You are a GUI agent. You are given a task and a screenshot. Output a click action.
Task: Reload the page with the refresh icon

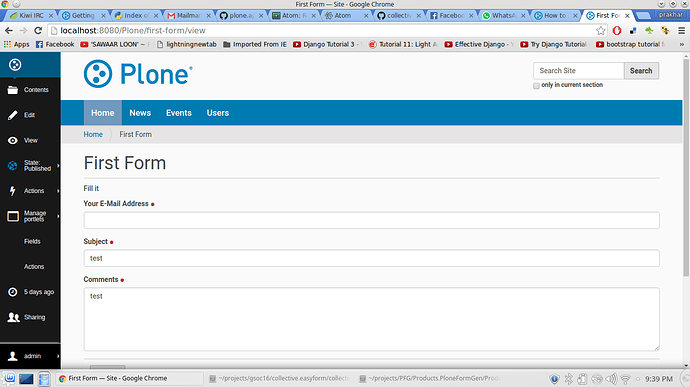click(38, 30)
